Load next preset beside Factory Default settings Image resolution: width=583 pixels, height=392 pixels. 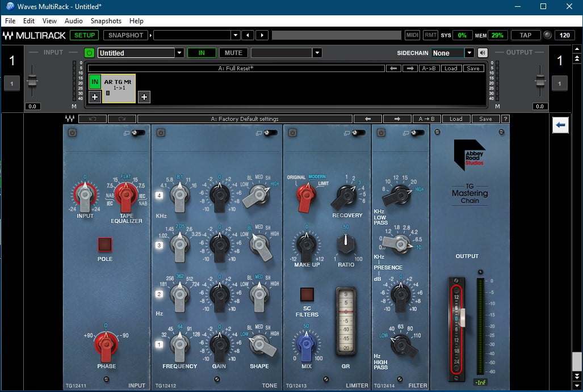click(397, 119)
